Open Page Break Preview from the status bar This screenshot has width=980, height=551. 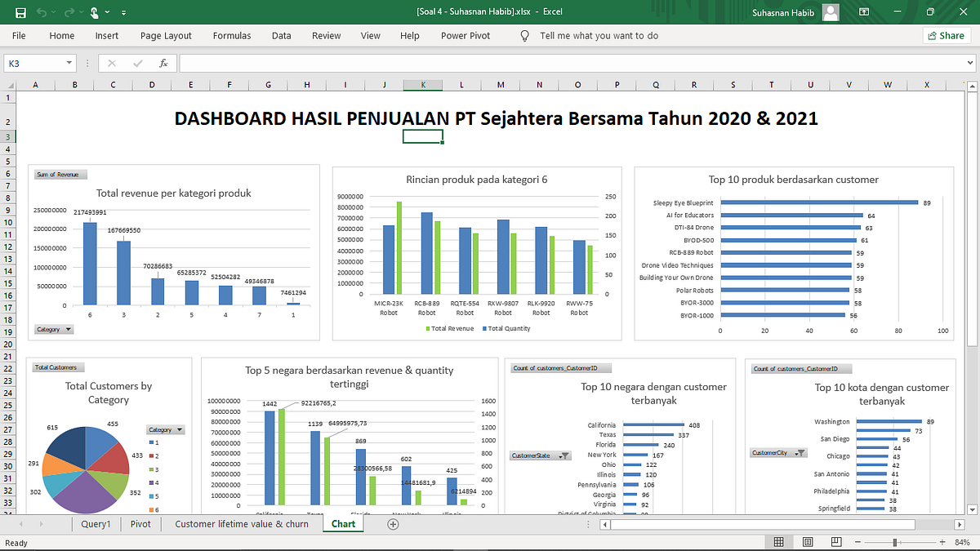click(x=835, y=541)
